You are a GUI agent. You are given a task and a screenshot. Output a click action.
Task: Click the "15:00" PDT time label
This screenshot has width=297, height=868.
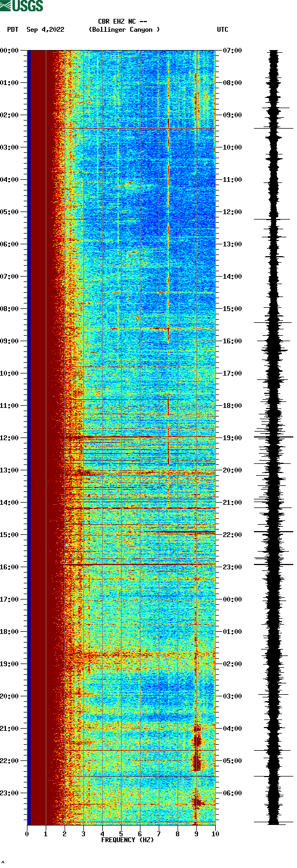click(x=9, y=535)
